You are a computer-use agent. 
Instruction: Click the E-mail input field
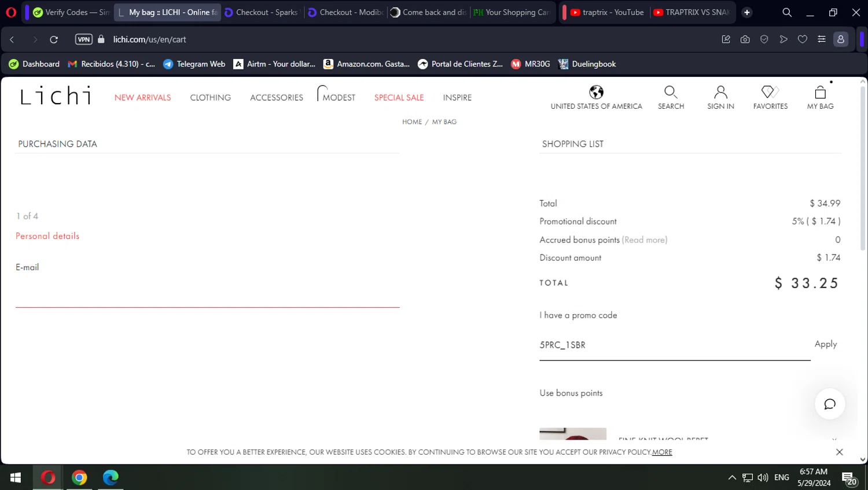pos(208,293)
